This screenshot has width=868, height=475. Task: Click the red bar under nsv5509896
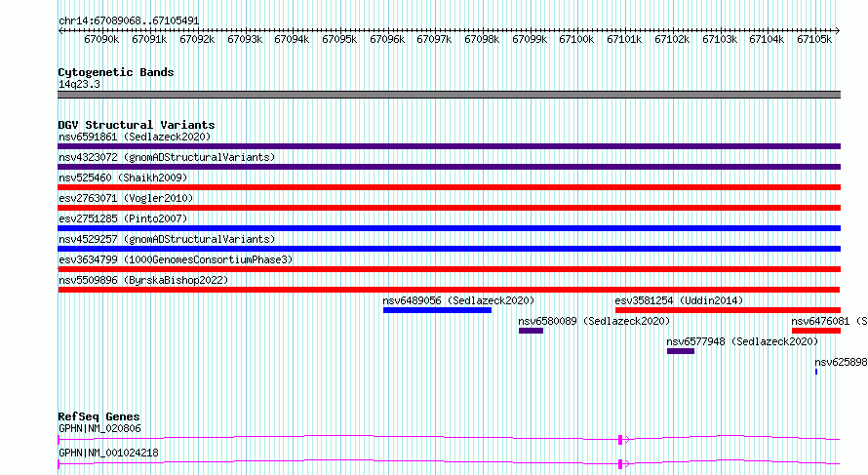[449, 290]
